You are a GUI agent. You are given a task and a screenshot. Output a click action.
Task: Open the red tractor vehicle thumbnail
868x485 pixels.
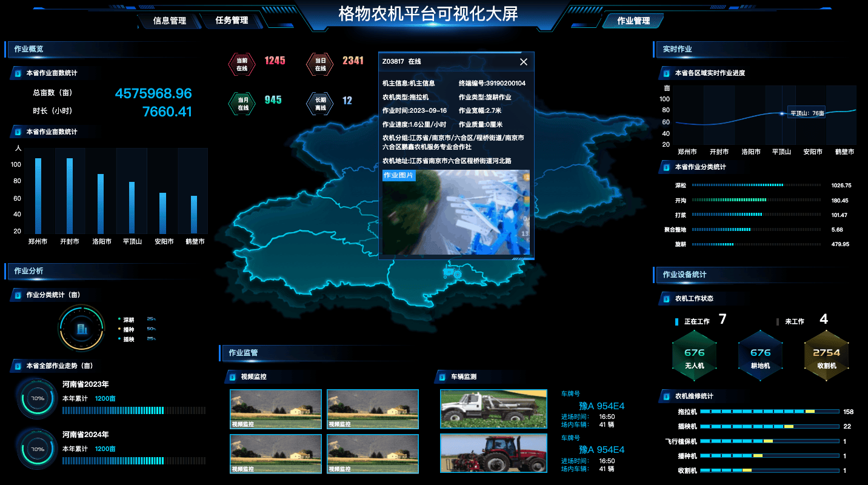pos(493,453)
